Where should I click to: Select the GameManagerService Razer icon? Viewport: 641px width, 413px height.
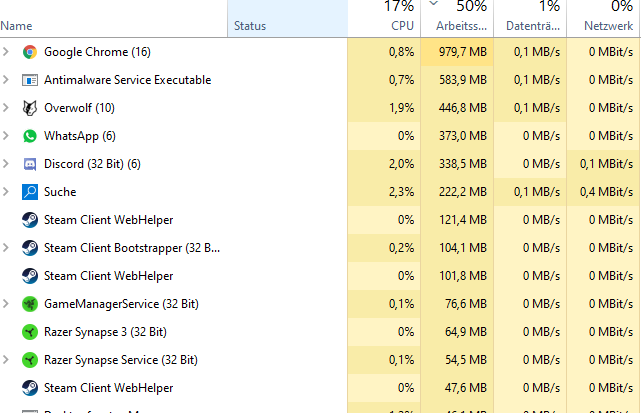tap(30, 304)
